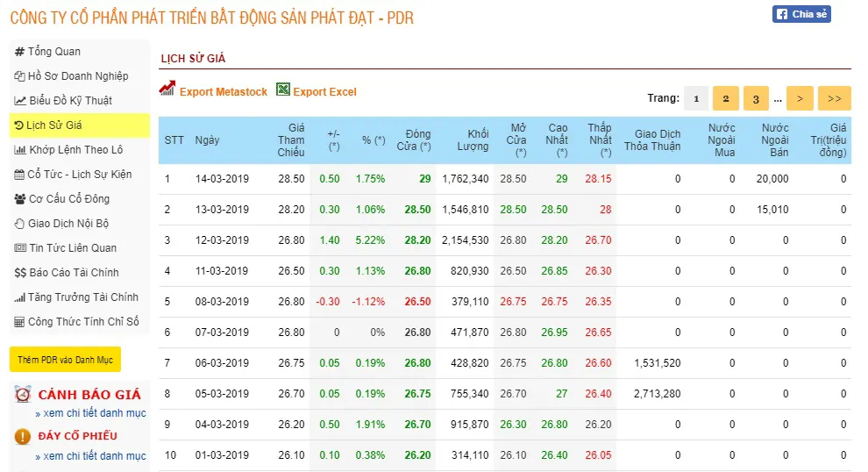The height and width of the screenshot is (472, 868).
Task: Open Hồ Sơ Doanh Nghiệp section
Action: (x=78, y=76)
